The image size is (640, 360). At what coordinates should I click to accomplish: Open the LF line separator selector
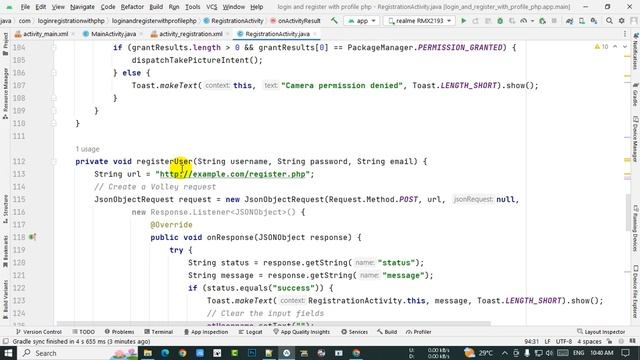pos(547,342)
